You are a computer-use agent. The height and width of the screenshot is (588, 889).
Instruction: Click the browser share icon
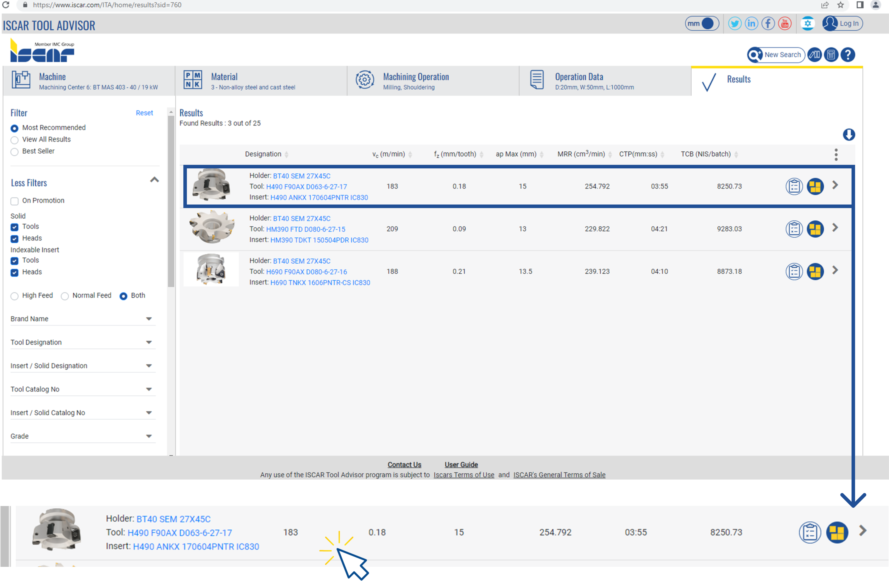tap(824, 5)
